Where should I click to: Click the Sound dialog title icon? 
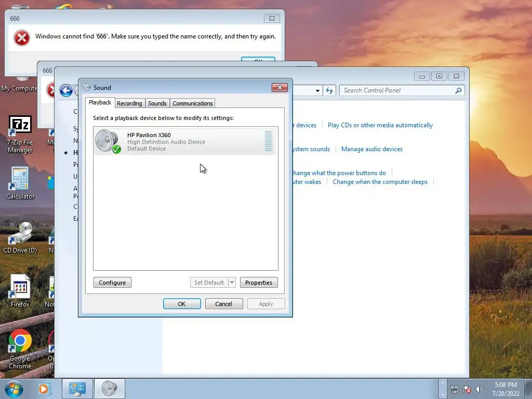[x=87, y=87]
